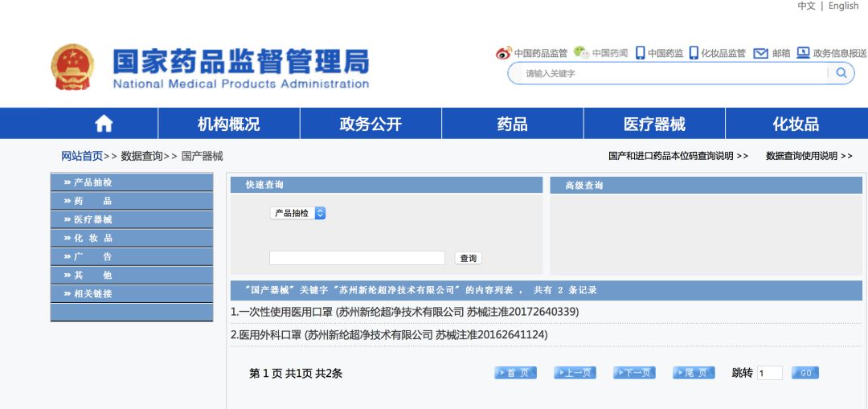
Task: Click the 国产器械 breadcrumb
Action: [202, 156]
